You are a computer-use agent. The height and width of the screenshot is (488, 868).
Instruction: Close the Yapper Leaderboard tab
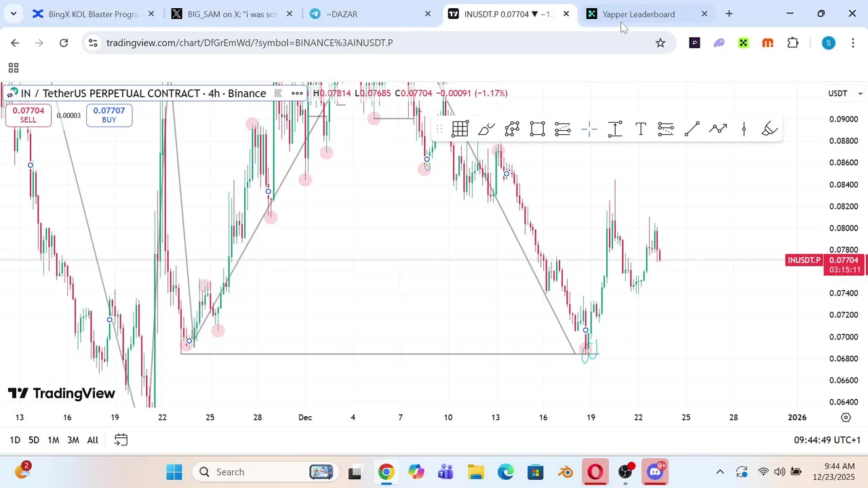click(x=704, y=14)
